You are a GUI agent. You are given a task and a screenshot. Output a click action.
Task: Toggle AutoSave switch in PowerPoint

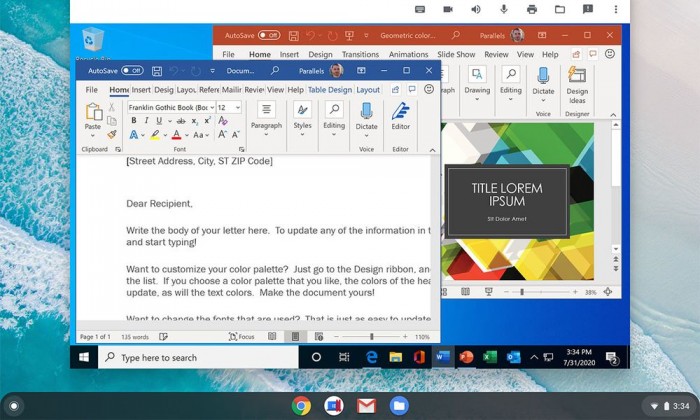[269, 35]
